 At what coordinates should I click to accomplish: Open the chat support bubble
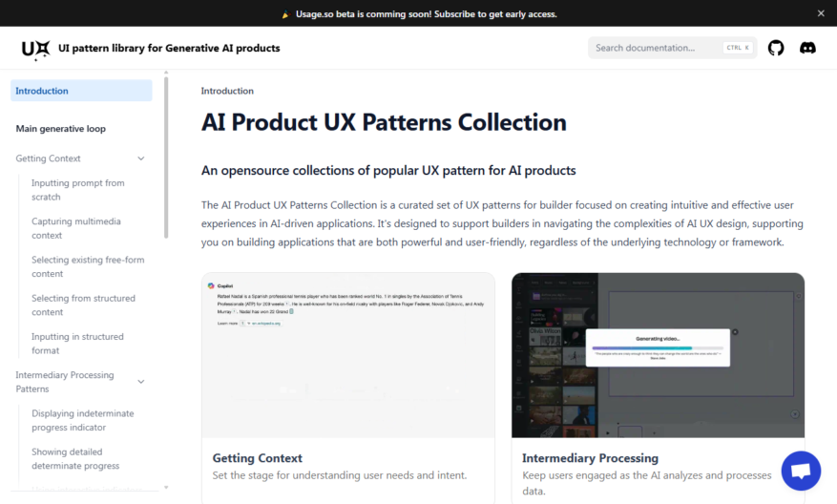[x=801, y=471]
